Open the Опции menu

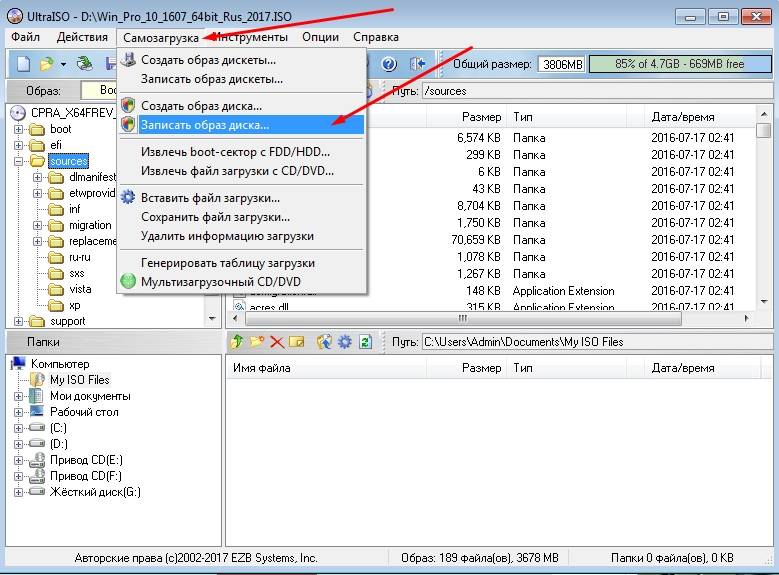[320, 37]
